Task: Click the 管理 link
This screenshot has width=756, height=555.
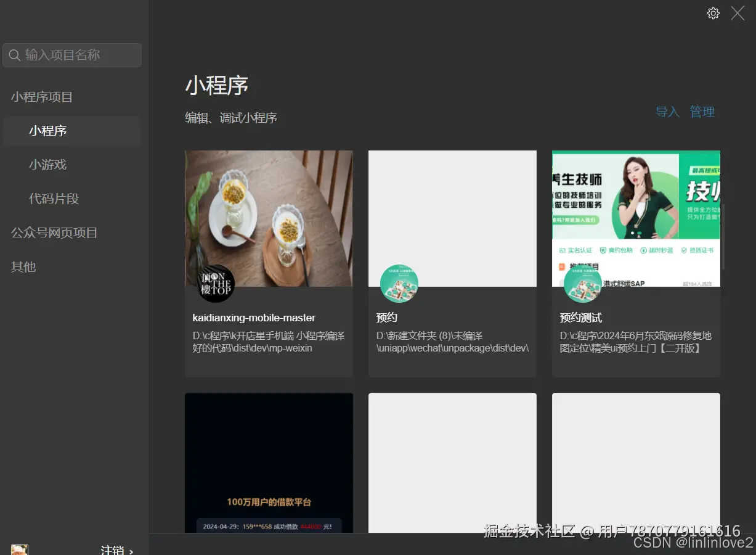Action: [702, 112]
